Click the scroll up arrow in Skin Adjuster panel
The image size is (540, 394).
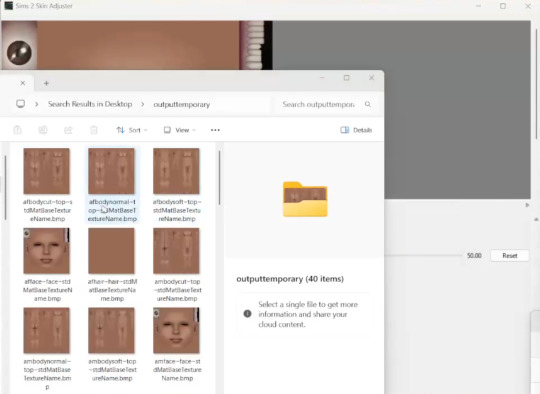(536, 219)
